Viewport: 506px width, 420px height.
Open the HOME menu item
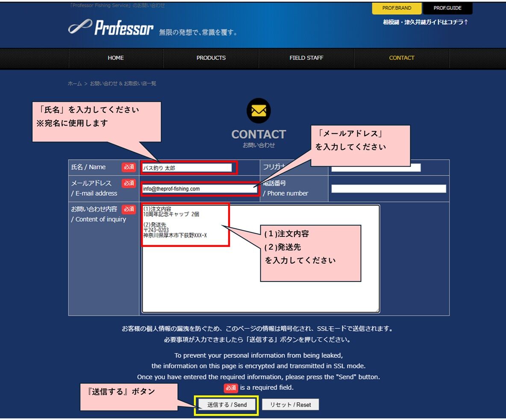point(116,58)
